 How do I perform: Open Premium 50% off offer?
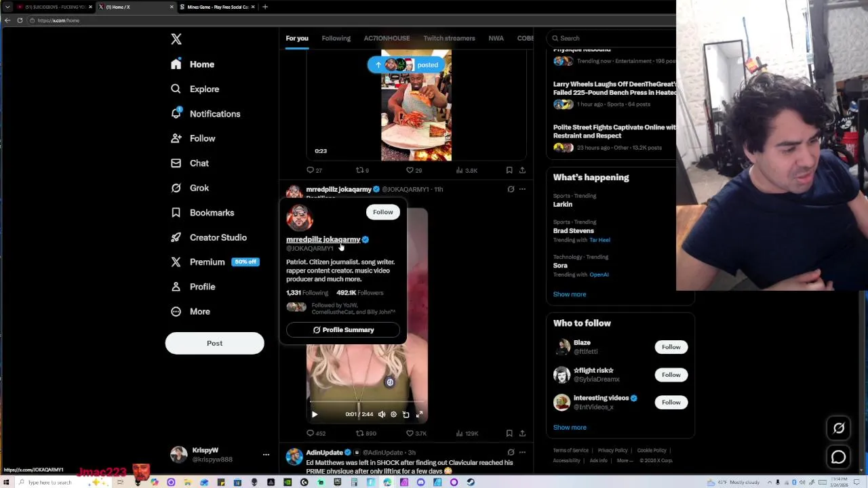click(x=215, y=262)
